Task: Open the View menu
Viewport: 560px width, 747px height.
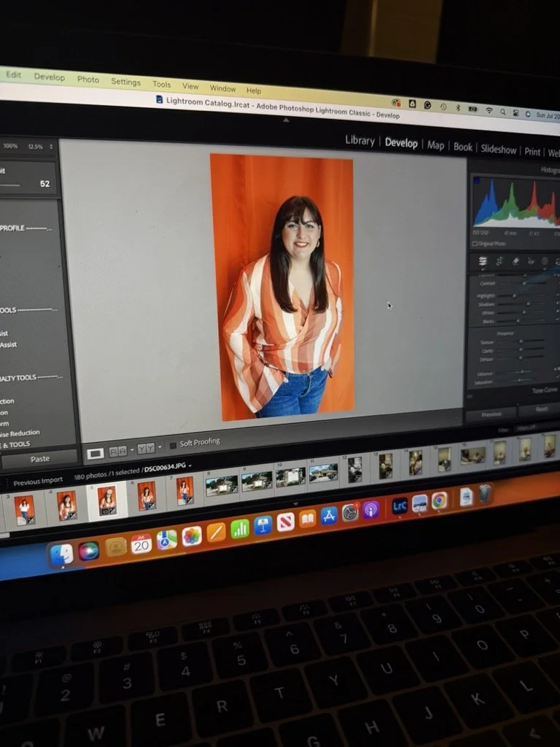Action: (x=190, y=86)
